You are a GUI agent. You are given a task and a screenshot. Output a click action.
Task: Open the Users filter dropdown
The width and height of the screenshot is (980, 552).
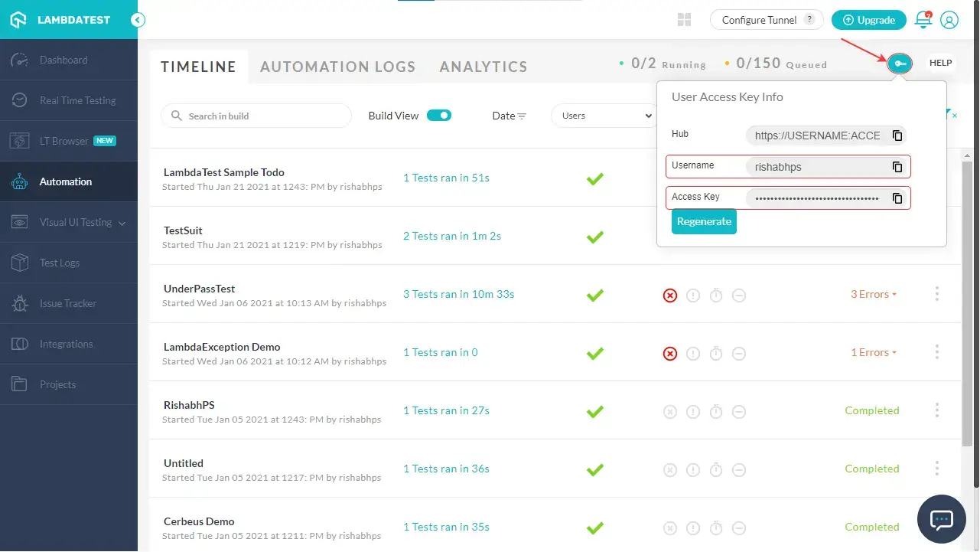pyautogui.click(x=604, y=115)
